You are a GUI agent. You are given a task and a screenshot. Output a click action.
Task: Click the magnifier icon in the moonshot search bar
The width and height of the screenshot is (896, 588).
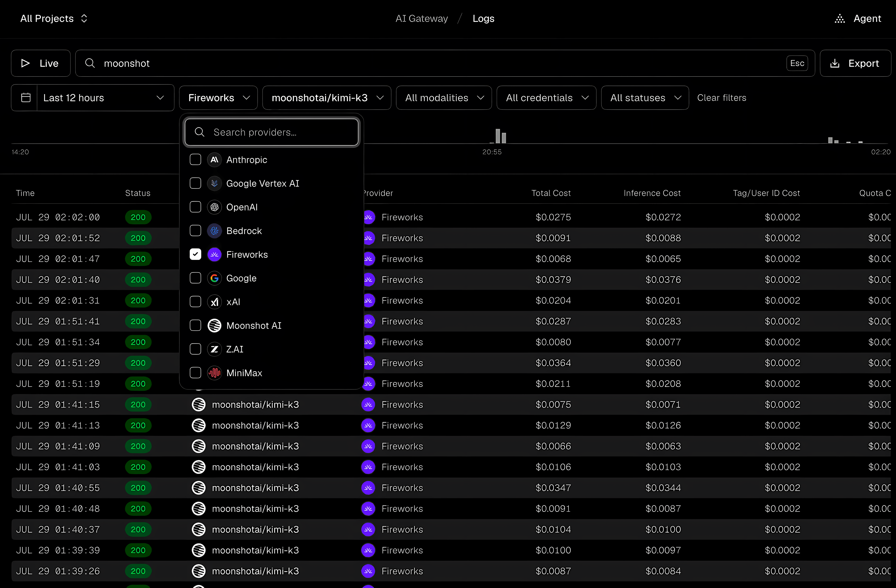tap(90, 63)
